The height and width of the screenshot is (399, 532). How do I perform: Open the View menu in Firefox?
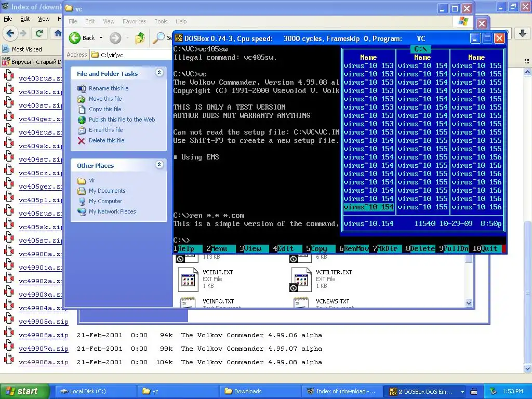44,19
